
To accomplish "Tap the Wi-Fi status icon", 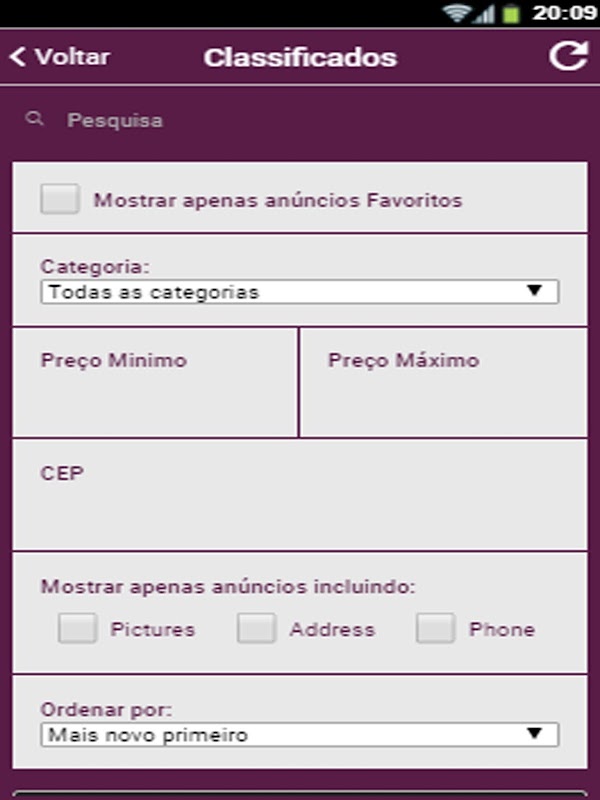I will (x=458, y=13).
